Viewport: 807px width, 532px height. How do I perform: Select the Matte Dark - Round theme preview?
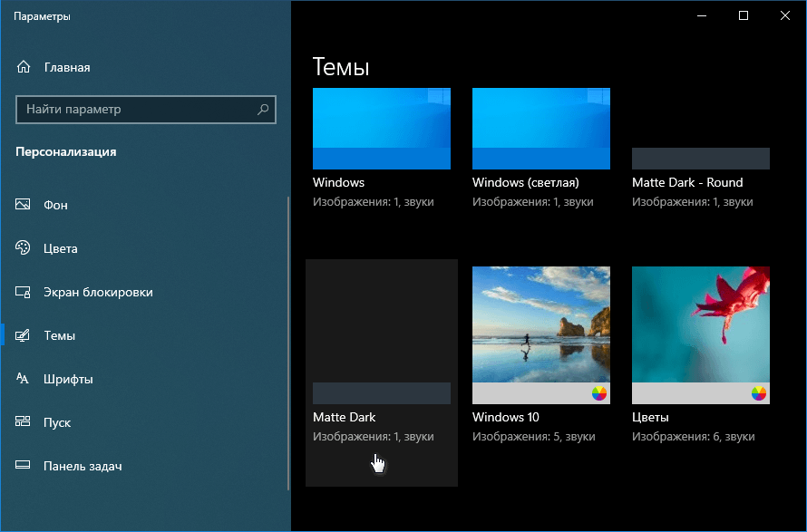[701, 129]
